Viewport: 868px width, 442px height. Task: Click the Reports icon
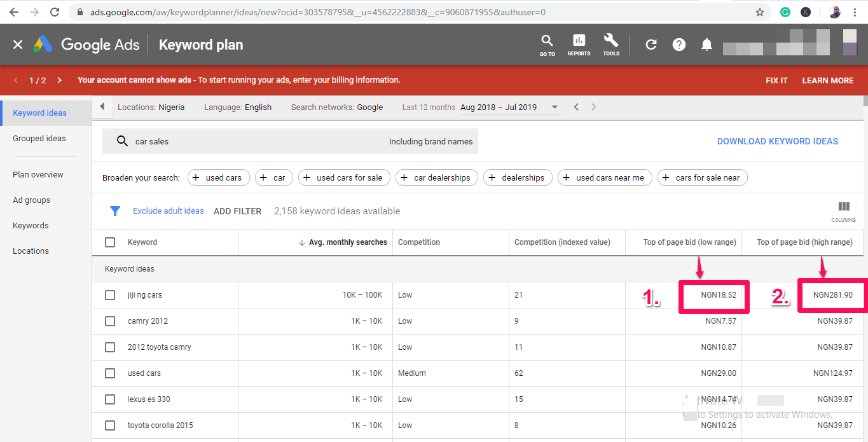click(x=579, y=44)
